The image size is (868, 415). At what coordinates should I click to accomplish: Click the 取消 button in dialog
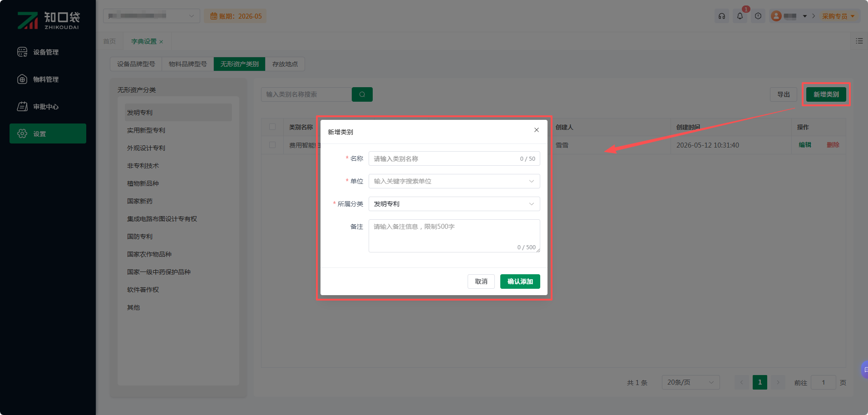point(481,282)
